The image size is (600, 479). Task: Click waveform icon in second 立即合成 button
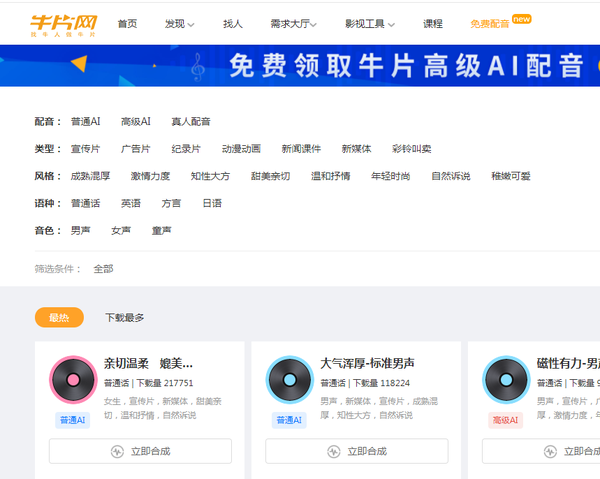[334, 451]
